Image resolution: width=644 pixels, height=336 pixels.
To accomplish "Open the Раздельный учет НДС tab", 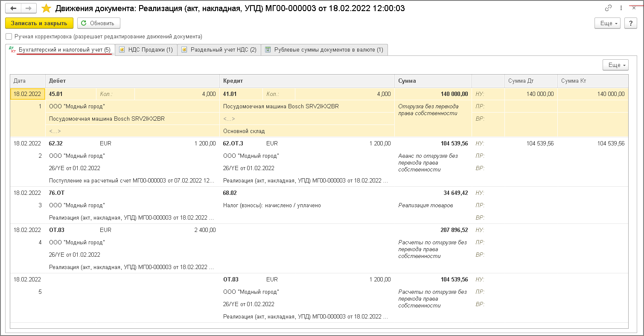I will (x=219, y=50).
